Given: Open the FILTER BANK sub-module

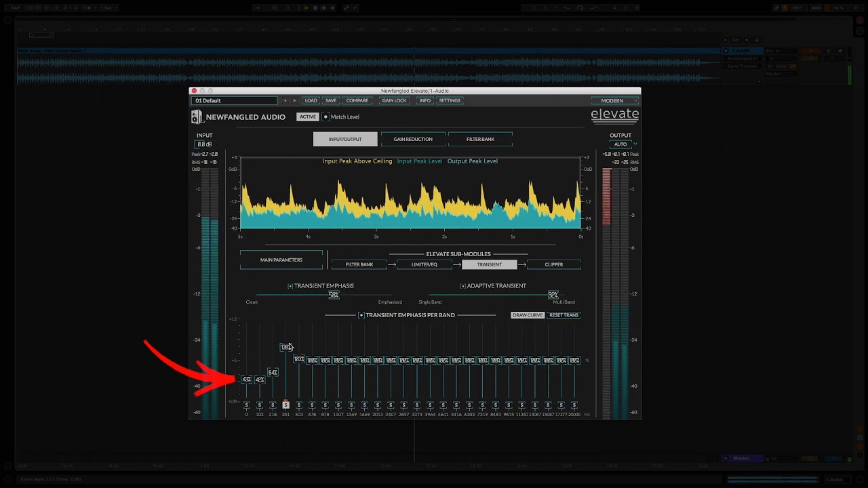Looking at the screenshot, I should (x=359, y=264).
